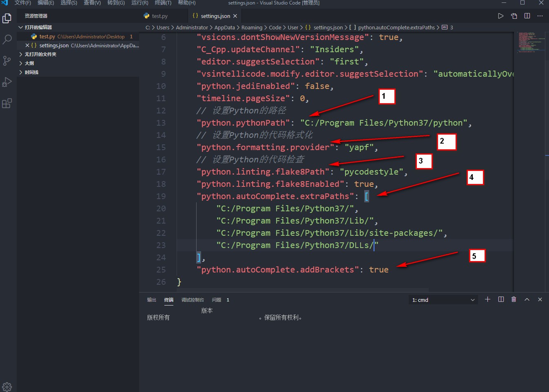The width and height of the screenshot is (549, 392).
Task: Open the Run and Debug view
Action: [7, 82]
